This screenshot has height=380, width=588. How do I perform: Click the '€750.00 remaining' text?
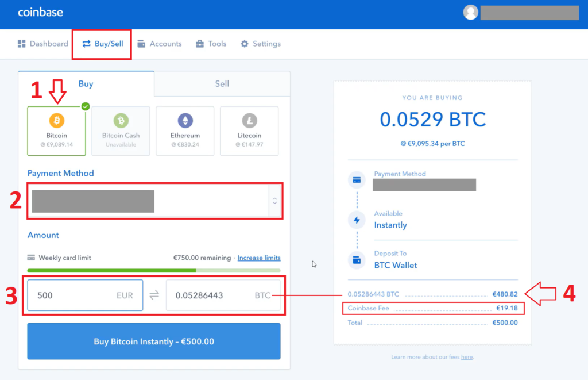pyautogui.click(x=202, y=258)
